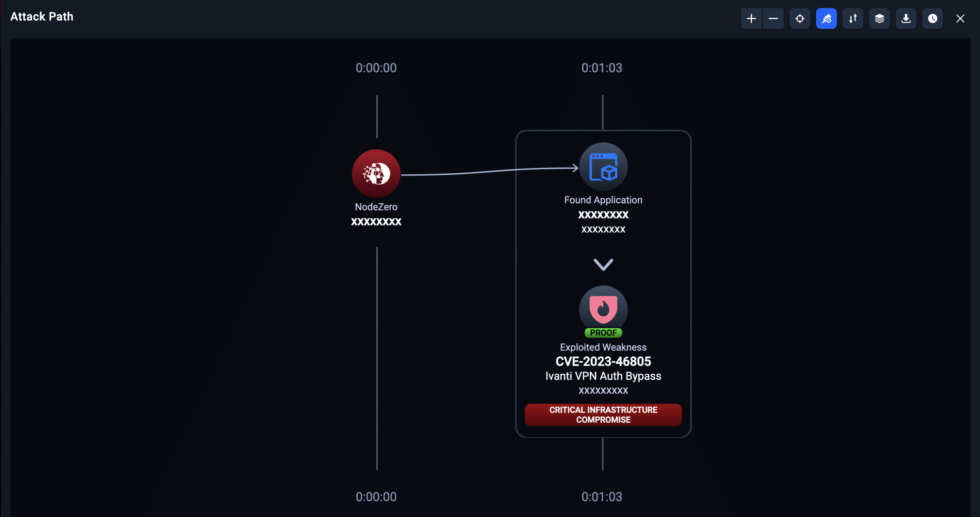Select the red NodeZero node icon
Screen dimensions: 980x517
tap(376, 174)
